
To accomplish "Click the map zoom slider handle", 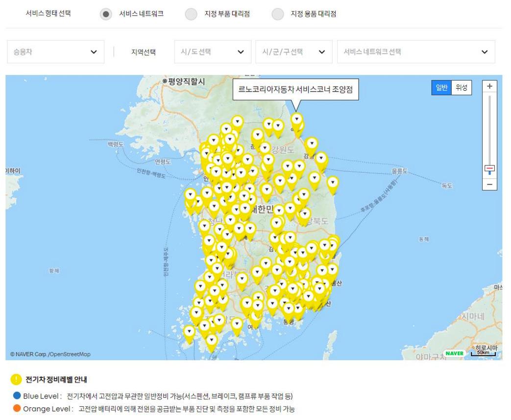I will coord(489,169).
